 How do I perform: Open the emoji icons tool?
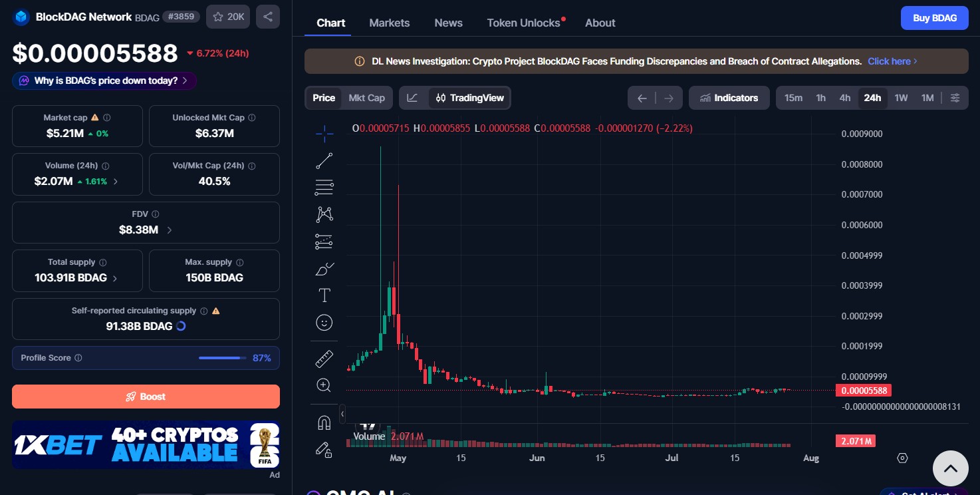[x=324, y=323]
